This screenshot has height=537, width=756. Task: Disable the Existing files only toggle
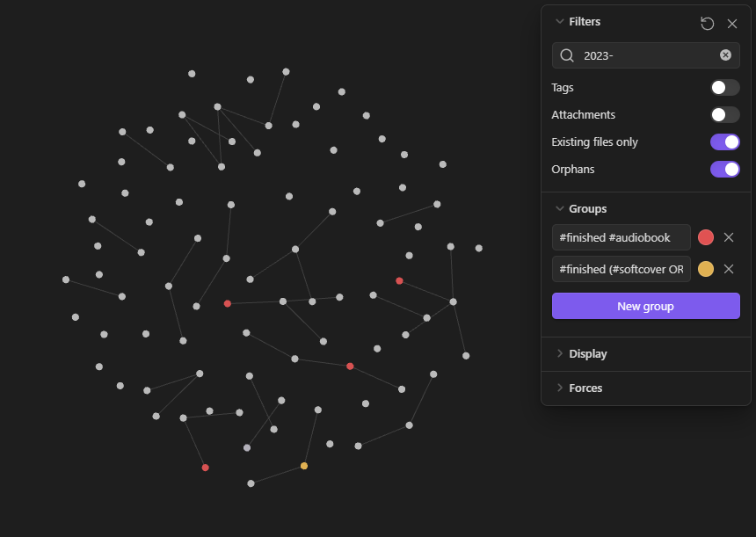[724, 142]
